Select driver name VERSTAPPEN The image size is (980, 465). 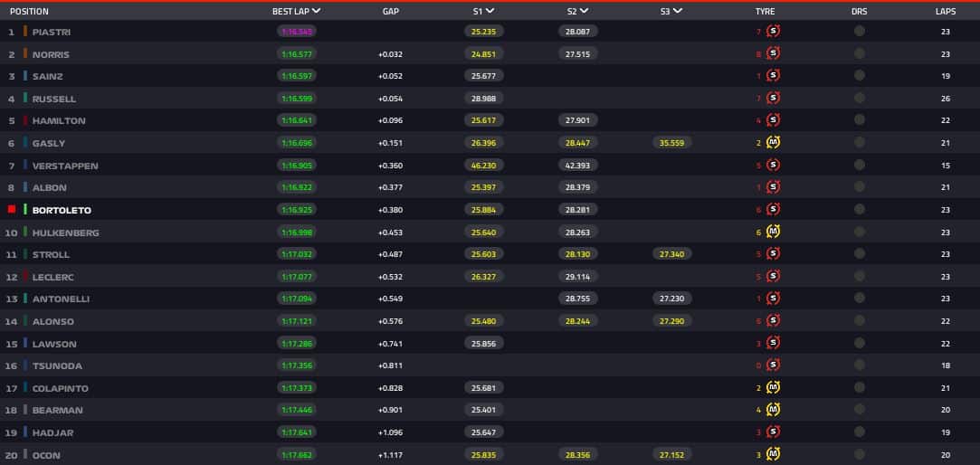click(65, 166)
